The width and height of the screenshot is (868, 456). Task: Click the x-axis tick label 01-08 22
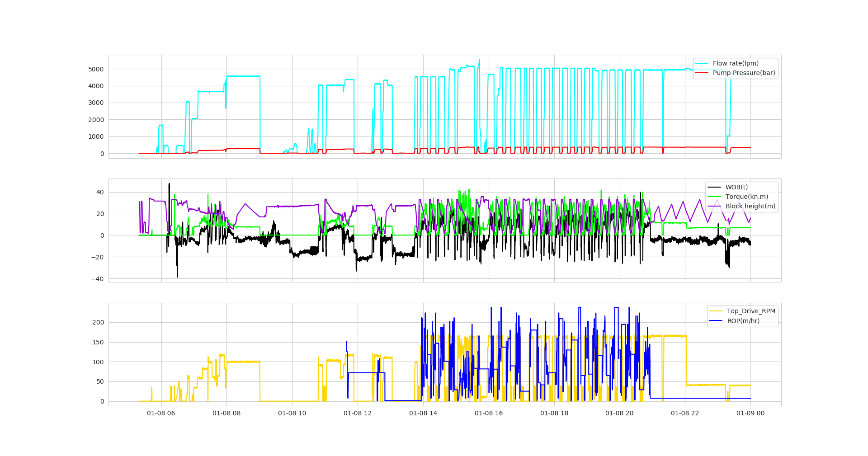[685, 413]
